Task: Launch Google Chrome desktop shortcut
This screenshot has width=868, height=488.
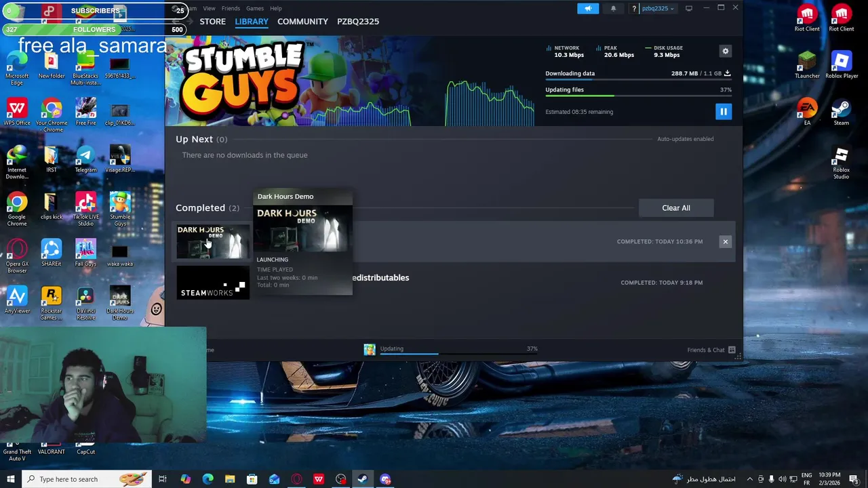Action: tap(17, 210)
